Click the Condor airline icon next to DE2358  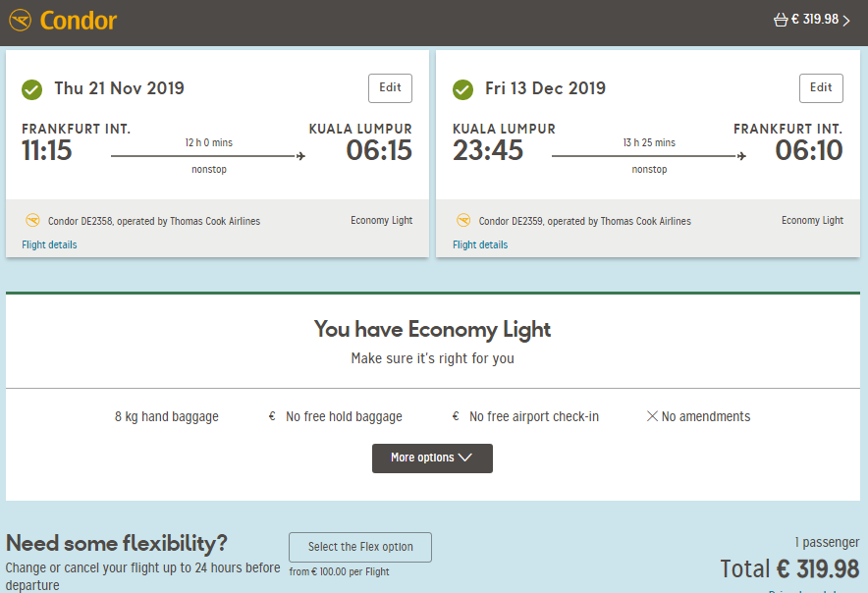[32, 220]
